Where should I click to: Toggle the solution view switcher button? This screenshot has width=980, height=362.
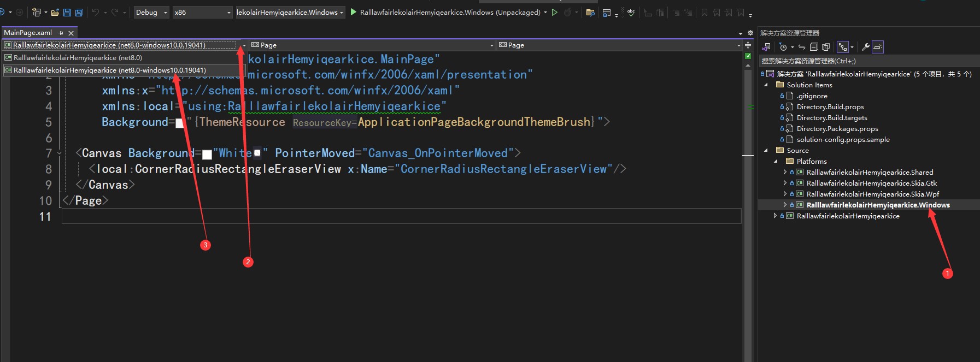pos(766,47)
